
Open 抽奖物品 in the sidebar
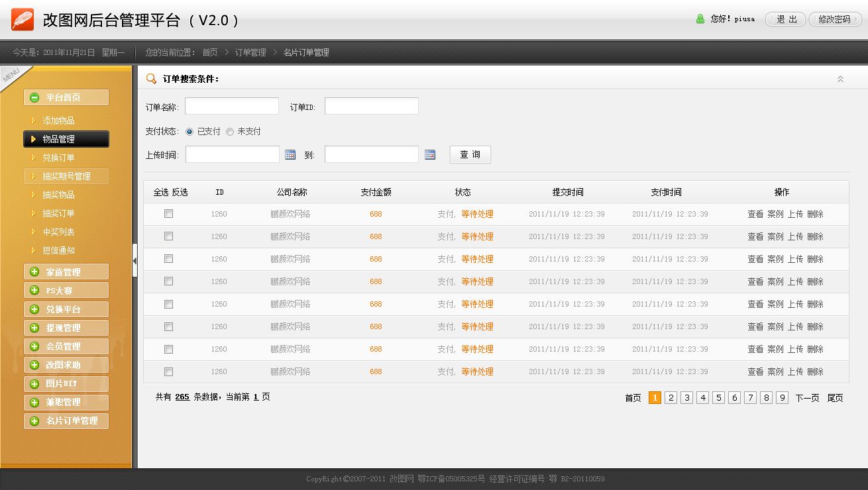[x=58, y=195]
